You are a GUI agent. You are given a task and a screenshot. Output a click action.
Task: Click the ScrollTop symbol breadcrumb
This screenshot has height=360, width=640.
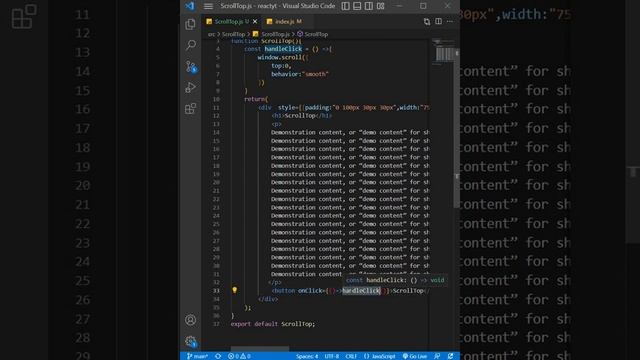click(313, 34)
